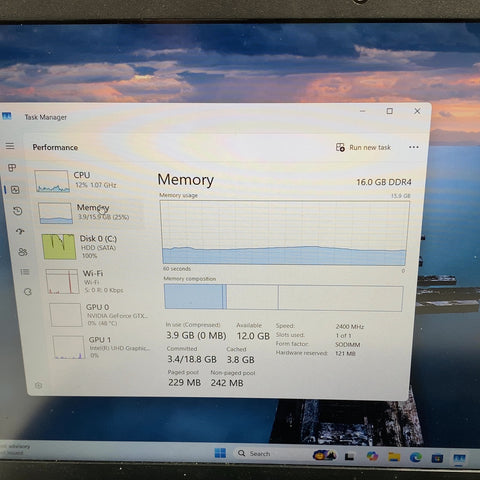Click the Available 12.0 GB value
This screenshot has height=480, width=480.
pos(253,336)
